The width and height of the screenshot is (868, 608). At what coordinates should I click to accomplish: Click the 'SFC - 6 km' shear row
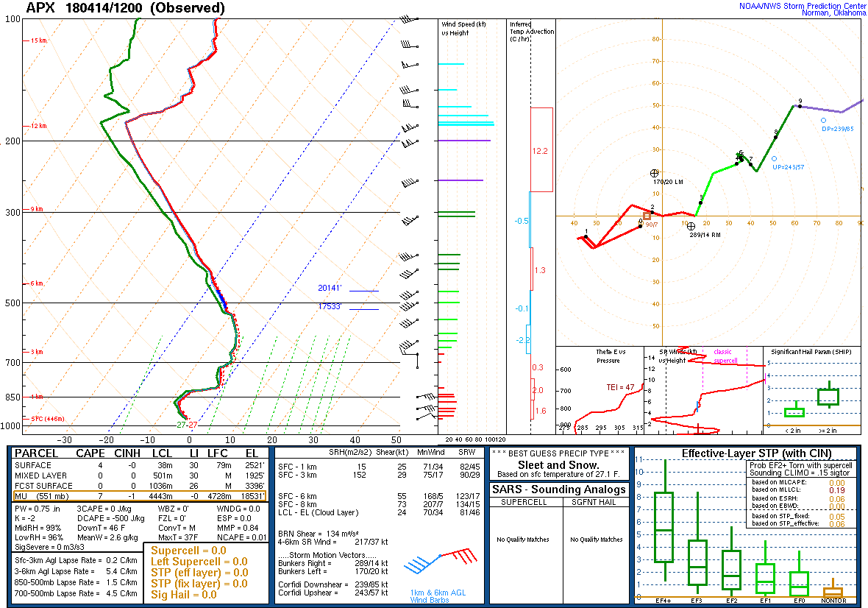[379, 496]
